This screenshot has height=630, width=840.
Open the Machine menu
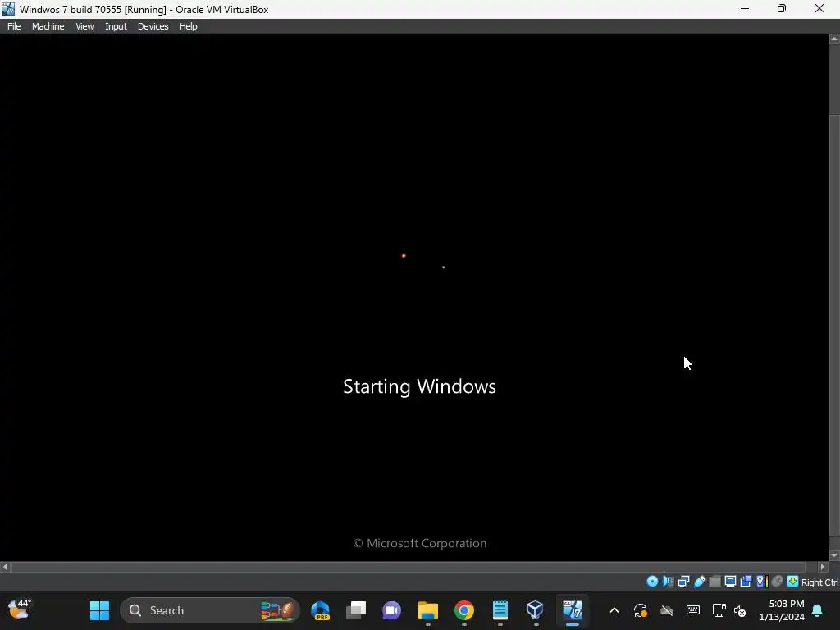click(x=48, y=26)
